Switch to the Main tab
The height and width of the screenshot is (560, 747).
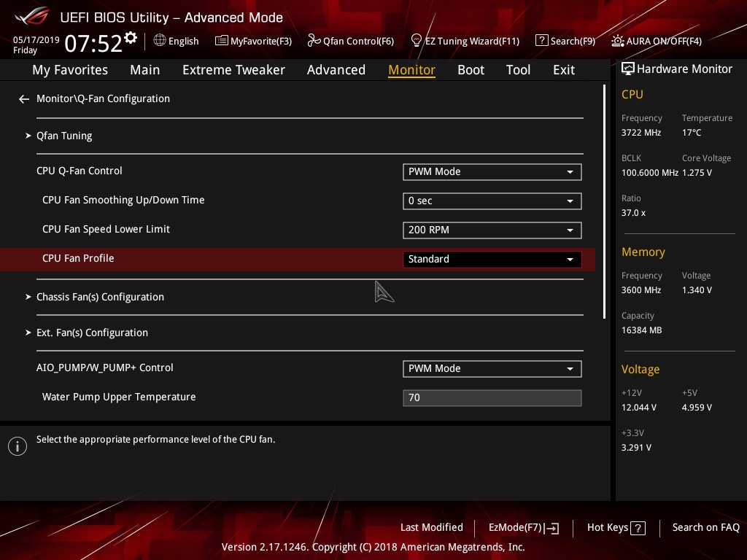tap(145, 70)
